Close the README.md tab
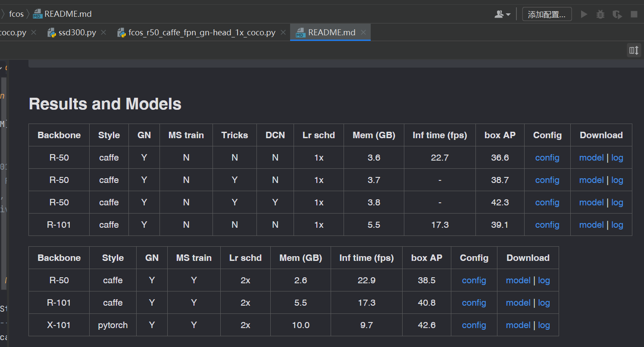 363,32
